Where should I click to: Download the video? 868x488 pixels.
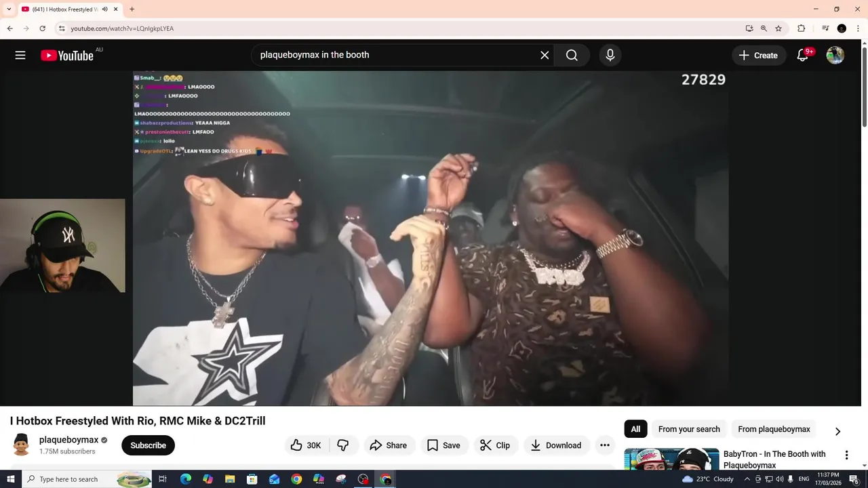[556, 445]
